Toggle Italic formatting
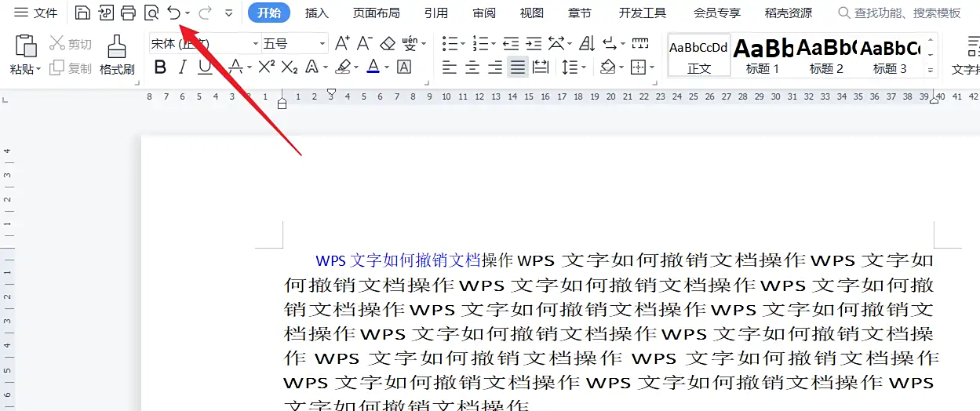The image size is (980, 411). (183, 67)
